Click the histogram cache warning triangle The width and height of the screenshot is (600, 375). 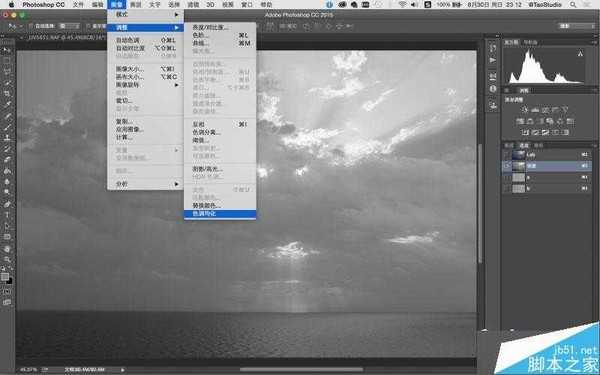point(580,54)
